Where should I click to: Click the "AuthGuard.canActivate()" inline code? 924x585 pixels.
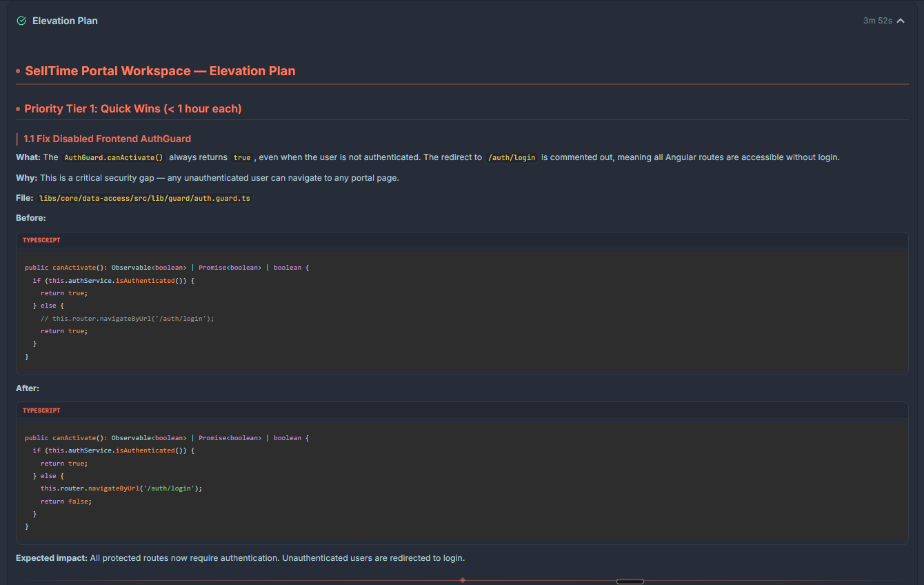click(114, 157)
